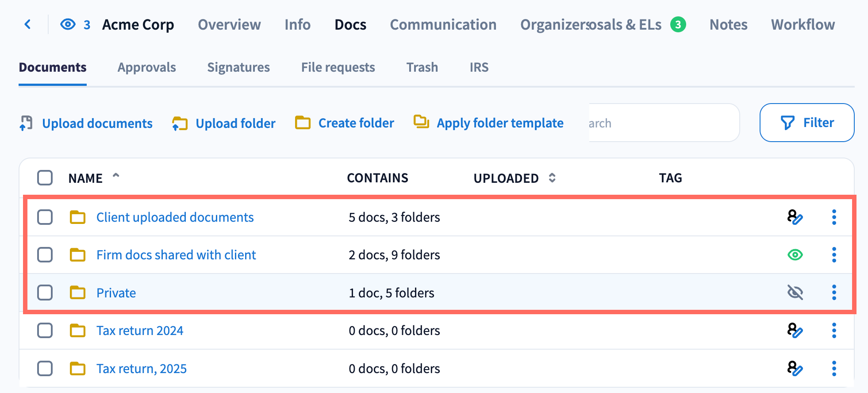
Task: Switch to the Signatures tab
Action: (x=238, y=67)
